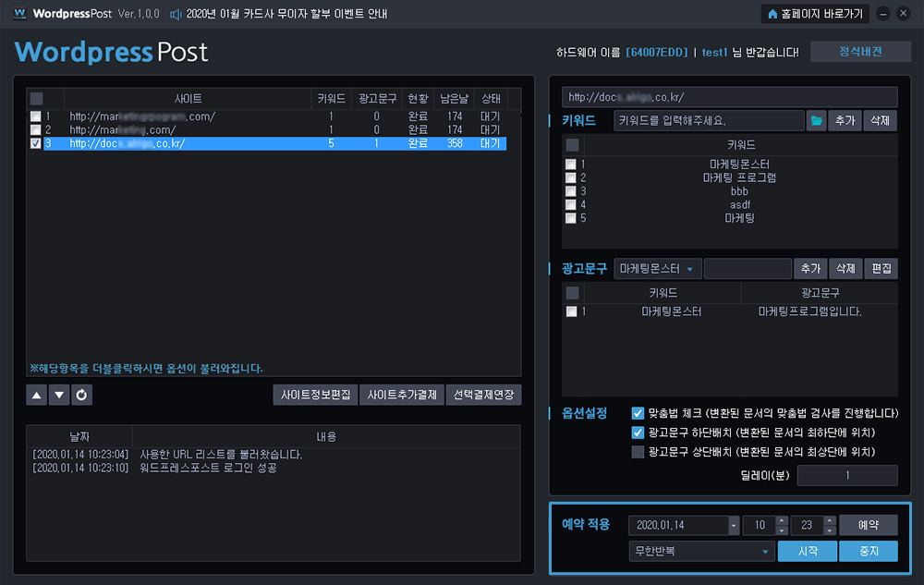The height and width of the screenshot is (585, 924).
Task: Open the reservation date dropdown 2020.01.14
Action: tap(734, 525)
